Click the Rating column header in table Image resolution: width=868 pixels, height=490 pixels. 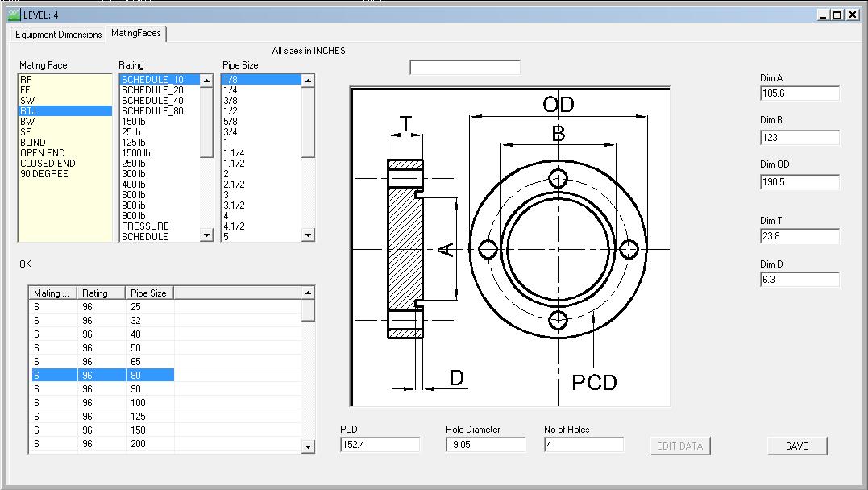click(x=102, y=293)
